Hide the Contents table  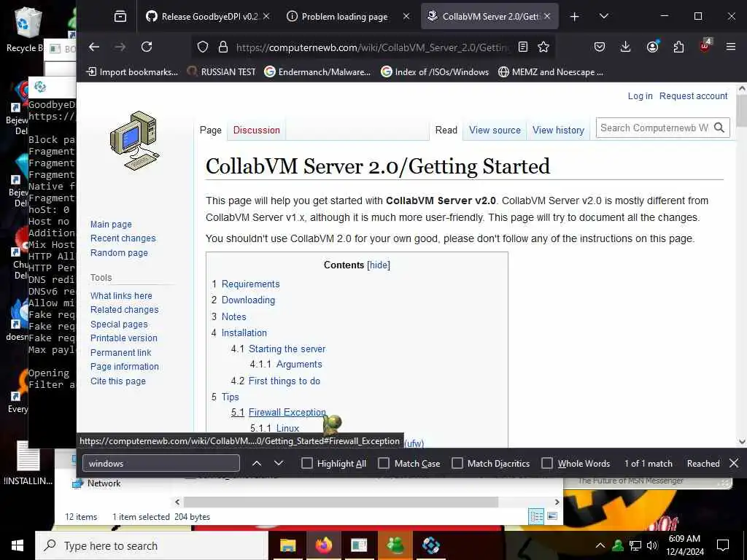(379, 265)
